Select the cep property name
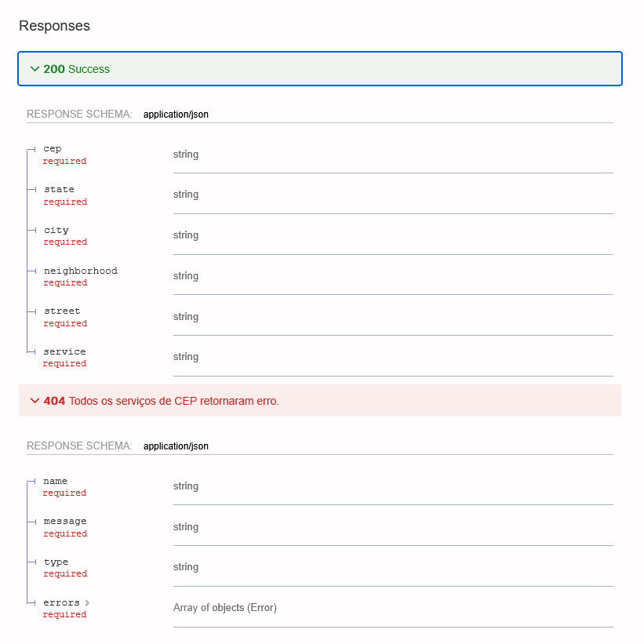This screenshot has width=644, height=644. tap(53, 149)
